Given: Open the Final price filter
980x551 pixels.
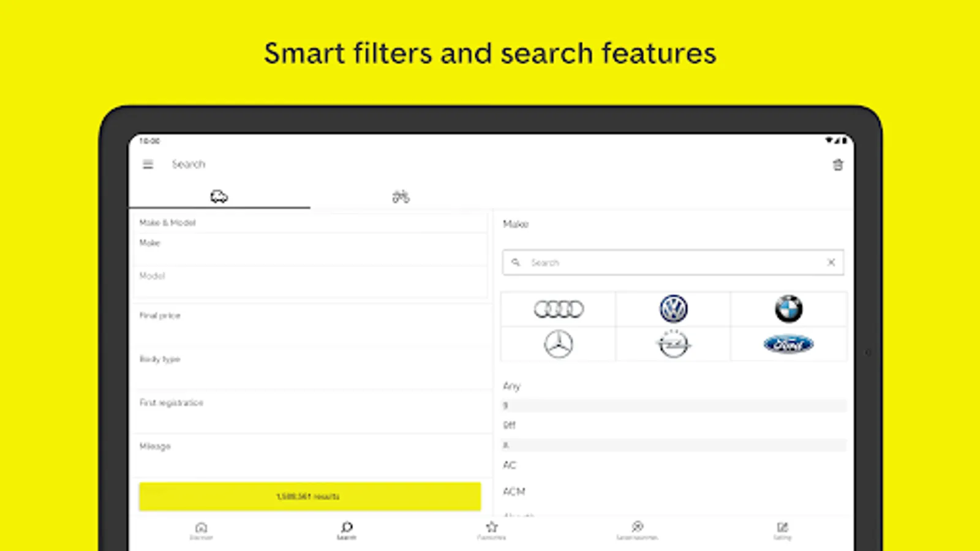Looking at the screenshot, I should (x=309, y=325).
